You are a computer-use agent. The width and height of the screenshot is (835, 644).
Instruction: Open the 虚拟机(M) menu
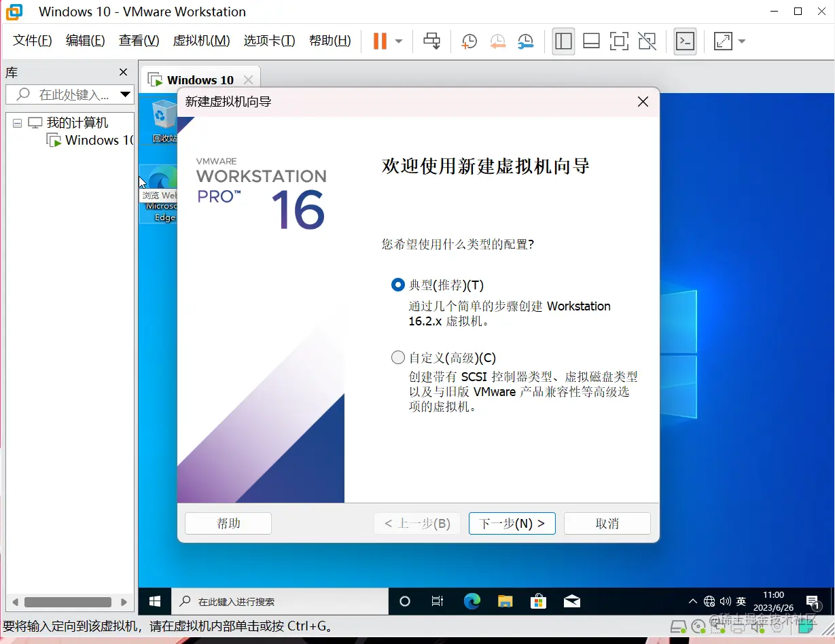point(201,41)
